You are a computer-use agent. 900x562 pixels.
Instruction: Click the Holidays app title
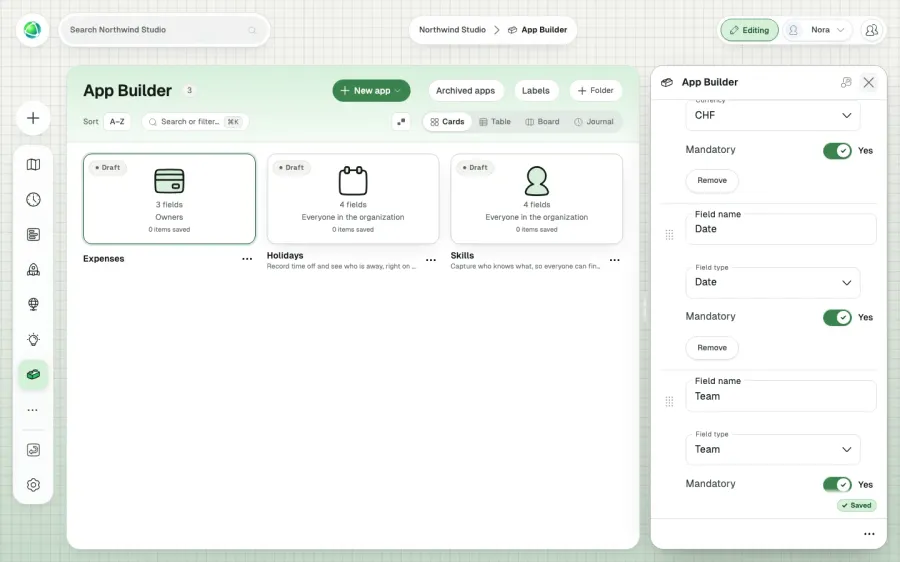(285, 255)
